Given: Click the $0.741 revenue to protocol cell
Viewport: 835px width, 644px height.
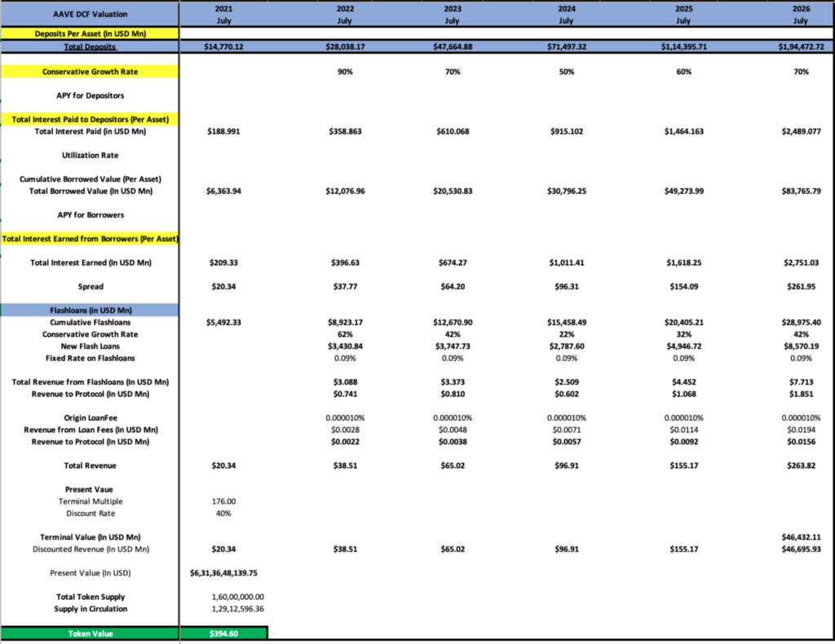Looking at the screenshot, I should coord(345,395).
